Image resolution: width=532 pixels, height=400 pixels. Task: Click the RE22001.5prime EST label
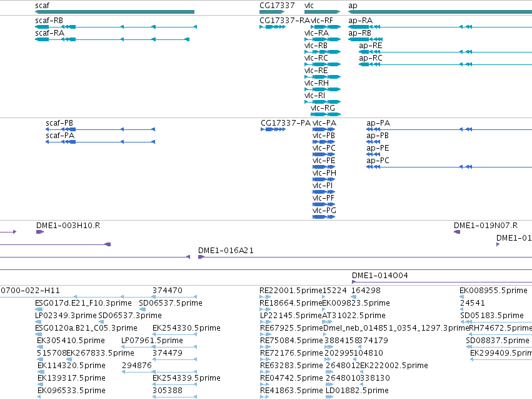click(x=291, y=291)
